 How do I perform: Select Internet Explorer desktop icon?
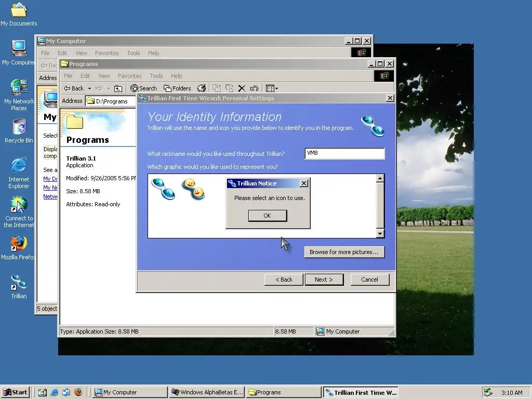pos(19,173)
